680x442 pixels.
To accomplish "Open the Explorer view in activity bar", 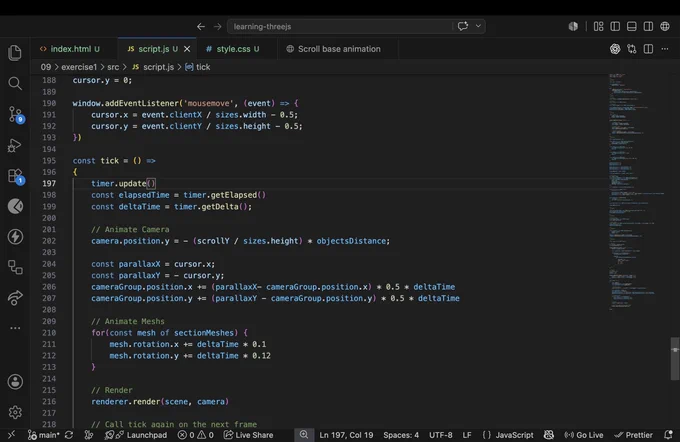I will [x=15, y=52].
